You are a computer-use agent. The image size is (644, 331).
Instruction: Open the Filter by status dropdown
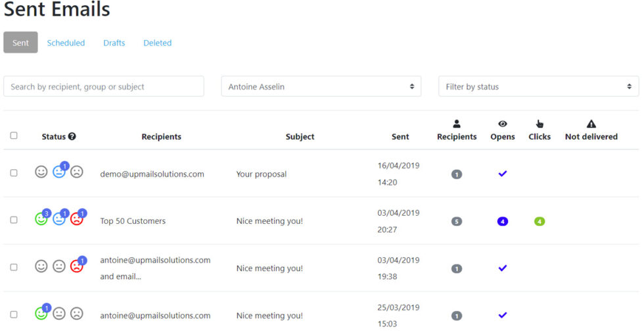pos(538,86)
